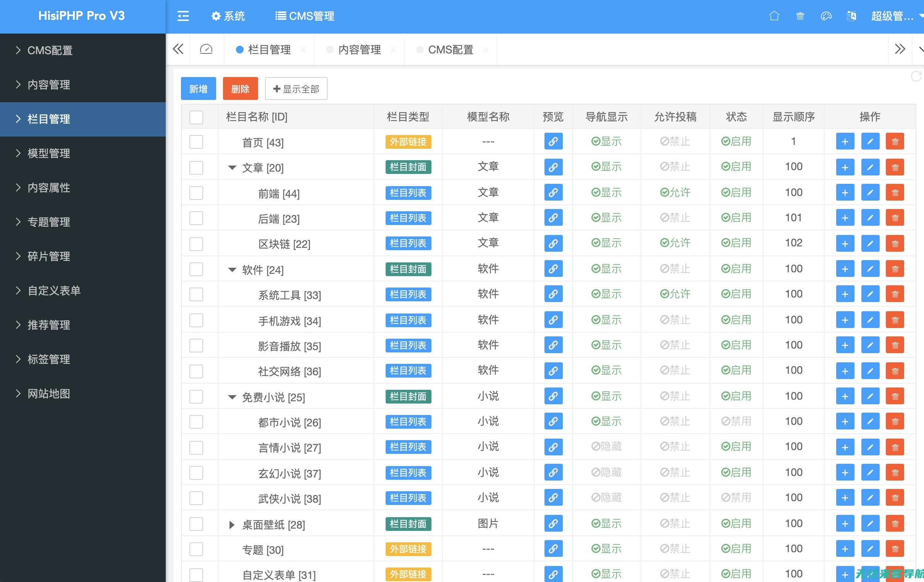Expand the 软件 [24] category tree
Image resolution: width=924 pixels, height=582 pixels.
231,270
